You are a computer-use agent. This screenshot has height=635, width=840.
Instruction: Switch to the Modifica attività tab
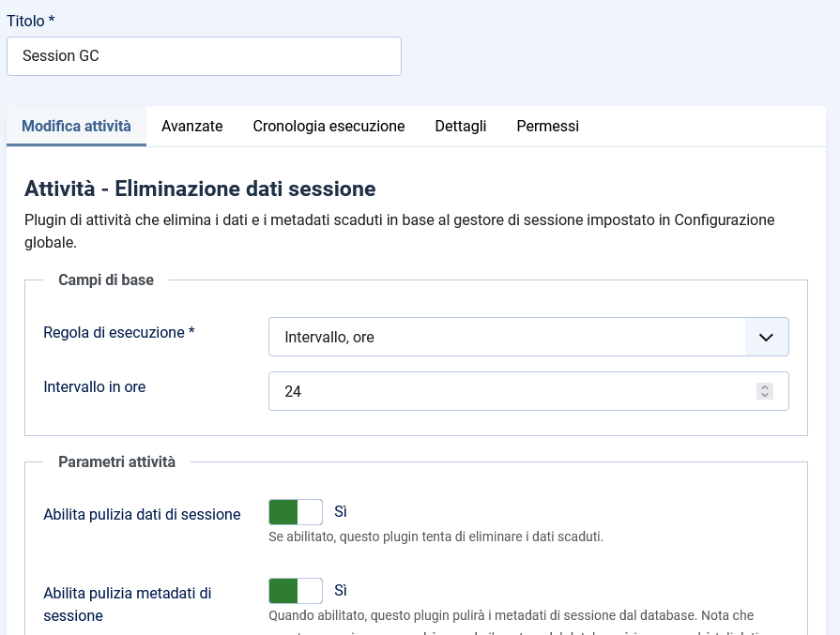76,126
